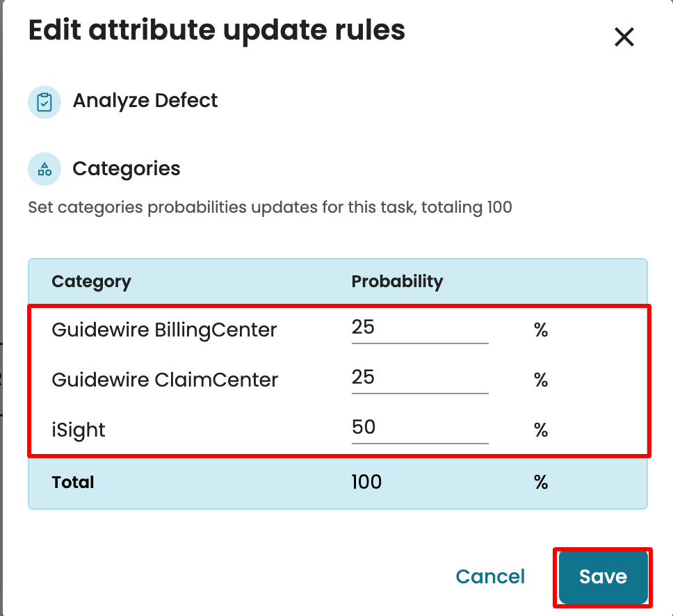This screenshot has height=616, width=673.
Task: Select the iSight category label
Action: 79,430
